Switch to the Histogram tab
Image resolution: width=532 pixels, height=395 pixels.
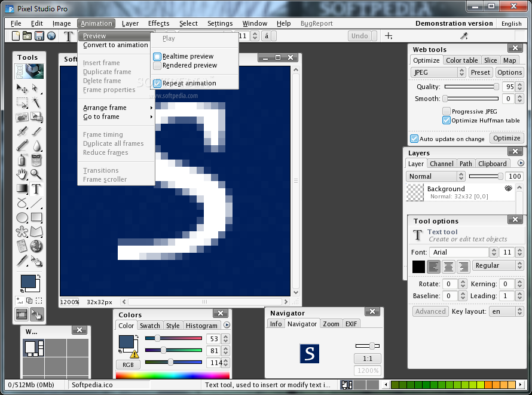tap(201, 326)
